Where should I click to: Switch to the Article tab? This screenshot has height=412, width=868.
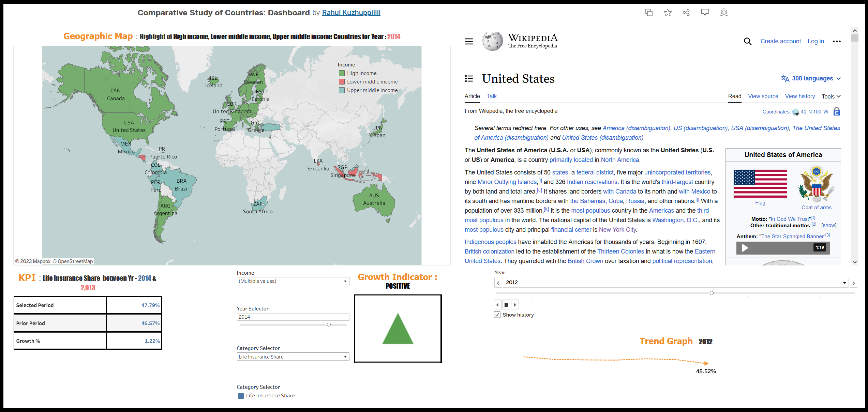[472, 96]
